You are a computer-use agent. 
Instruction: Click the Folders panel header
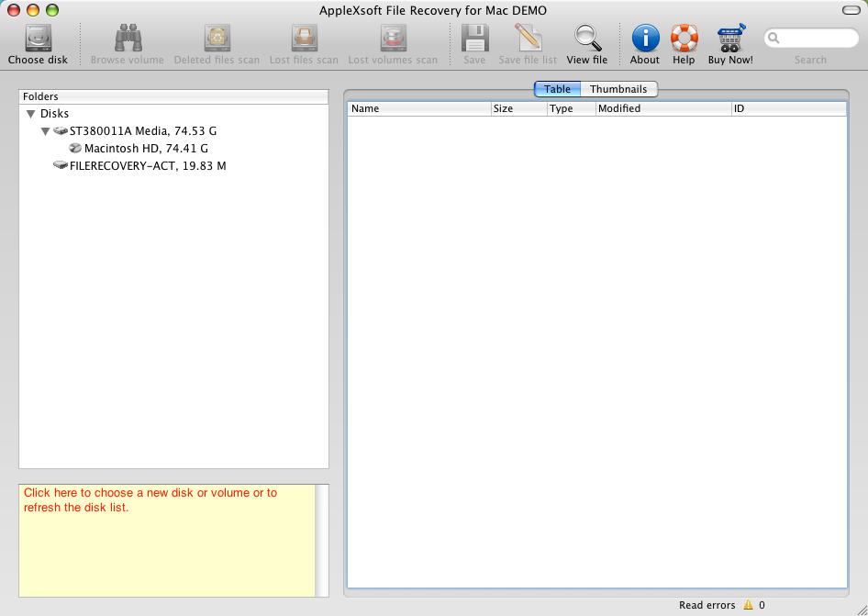(x=173, y=96)
